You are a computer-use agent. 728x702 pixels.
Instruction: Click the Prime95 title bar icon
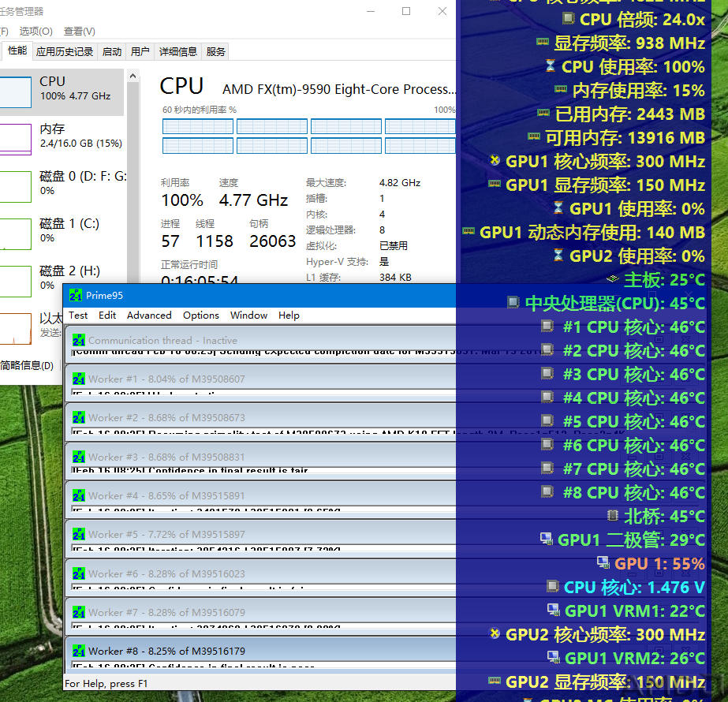75,295
